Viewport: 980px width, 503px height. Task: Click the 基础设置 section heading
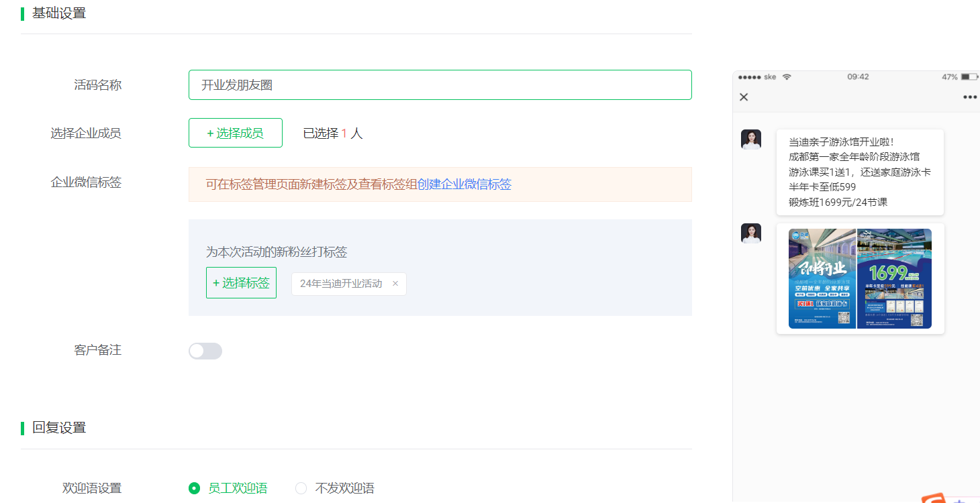point(59,13)
